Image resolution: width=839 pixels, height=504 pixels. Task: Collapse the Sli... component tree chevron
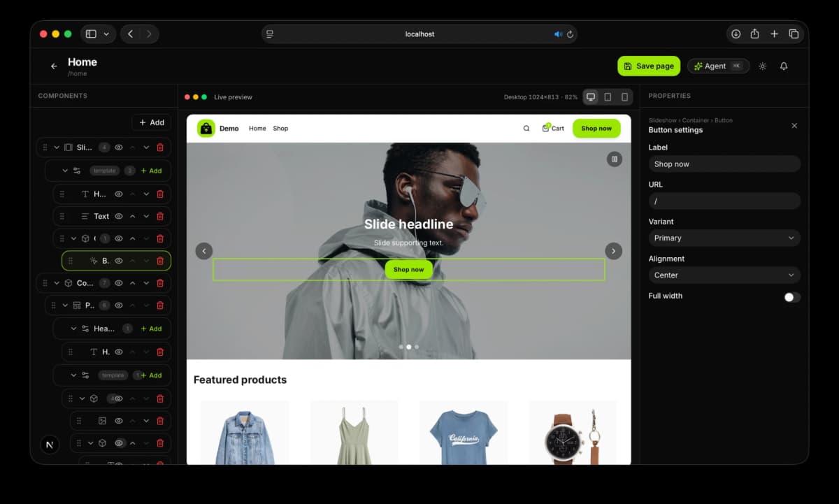[x=57, y=147]
